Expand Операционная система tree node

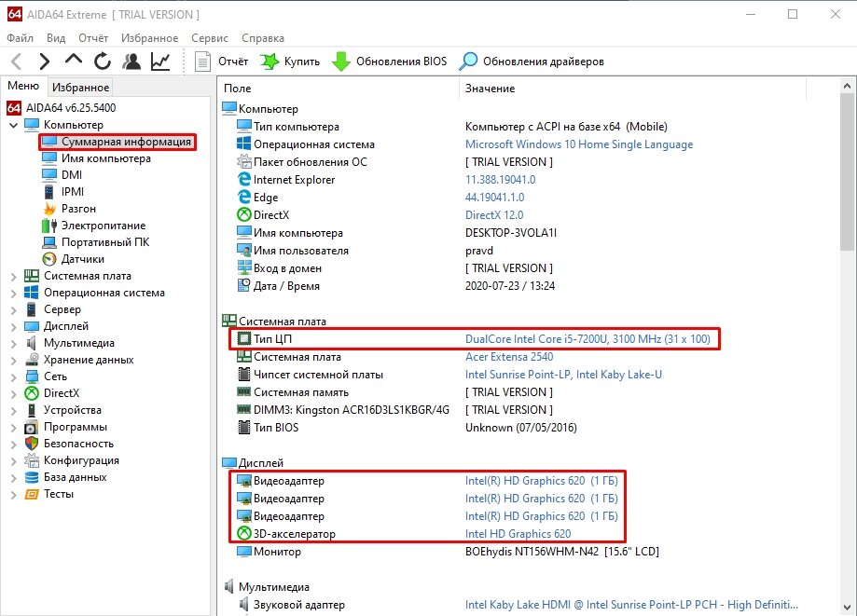click(14, 294)
